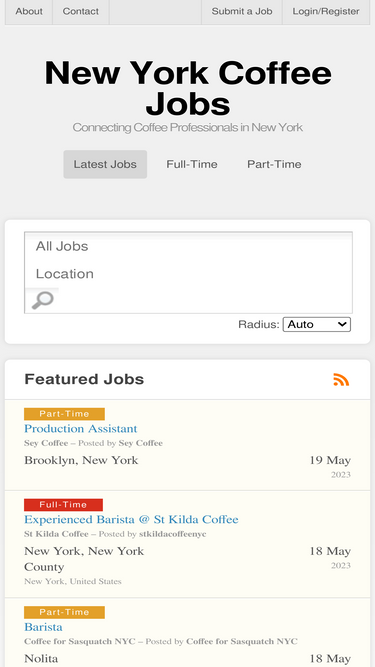Open Experienced Barista @ St Kilda Coffee listing
The width and height of the screenshot is (375, 667).
[x=131, y=519]
